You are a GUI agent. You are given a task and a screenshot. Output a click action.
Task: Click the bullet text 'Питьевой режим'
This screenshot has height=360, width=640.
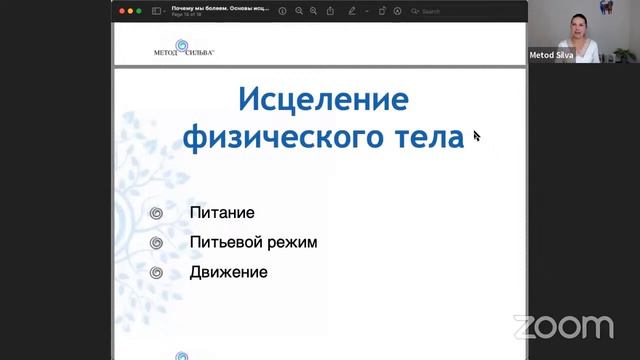[253, 242]
